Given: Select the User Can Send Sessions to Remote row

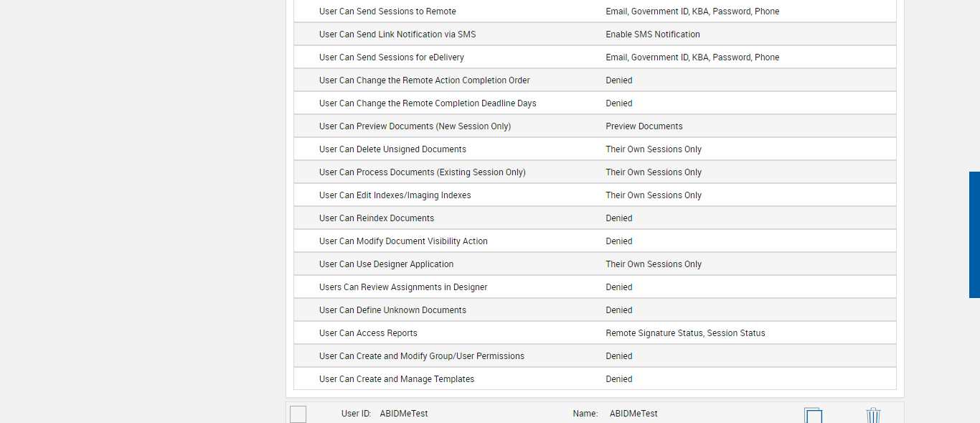Looking at the screenshot, I should (387, 11).
